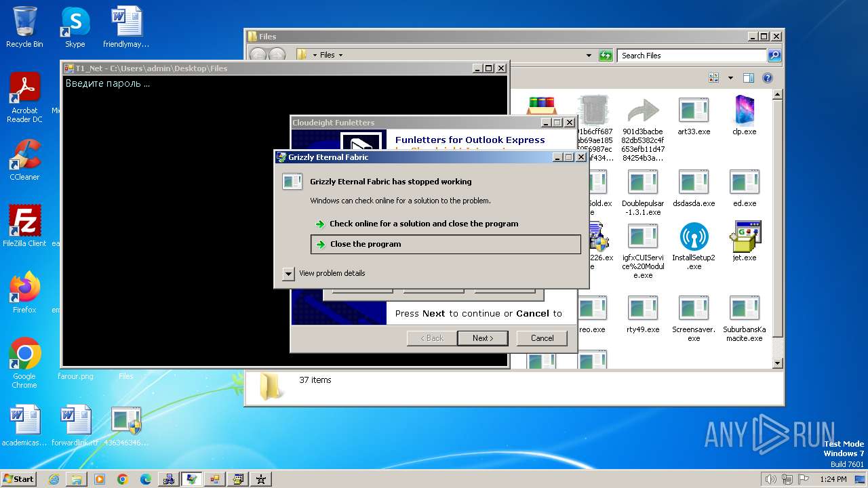Viewport: 868px width, 488px height.
Task: Select Doublepulsar-1.3.1.exe file icon
Action: coord(643,192)
